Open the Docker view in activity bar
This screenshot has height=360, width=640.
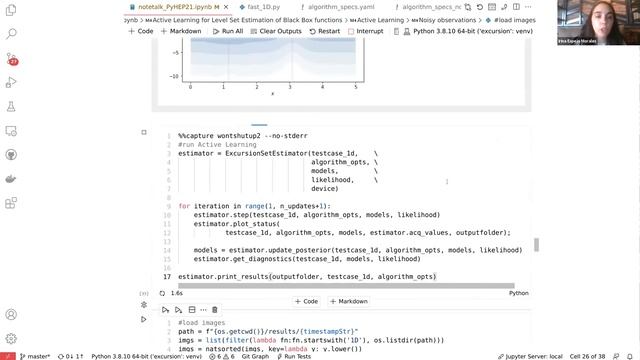11,179
